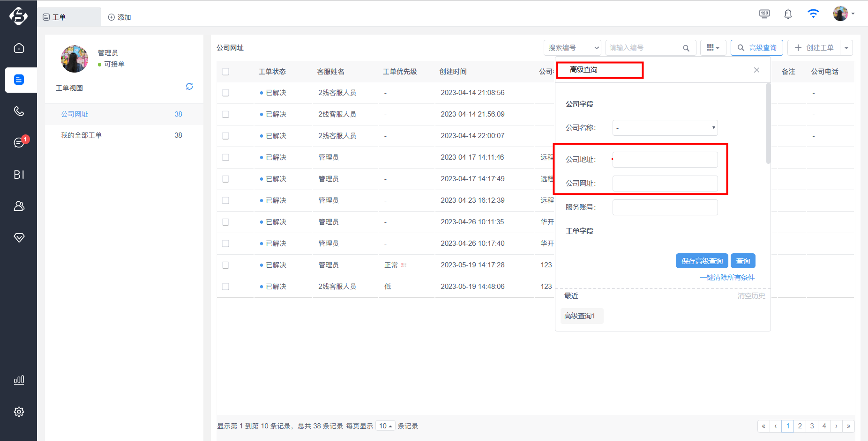Click the 公司网址 input field

pyautogui.click(x=665, y=184)
